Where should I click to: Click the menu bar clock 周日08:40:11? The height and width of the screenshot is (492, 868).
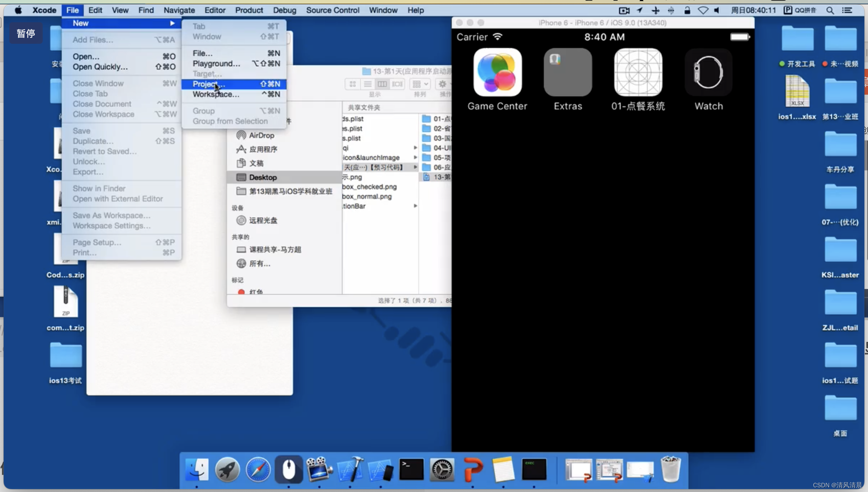point(753,10)
